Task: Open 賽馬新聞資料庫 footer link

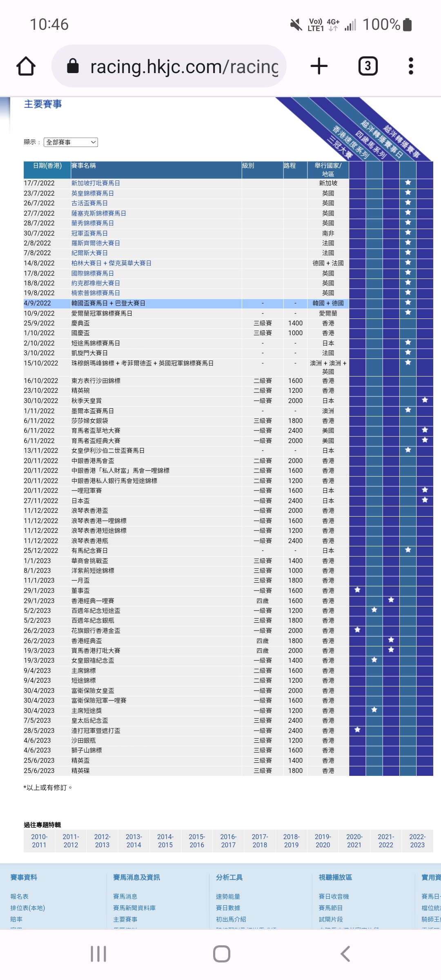Action: [134, 908]
